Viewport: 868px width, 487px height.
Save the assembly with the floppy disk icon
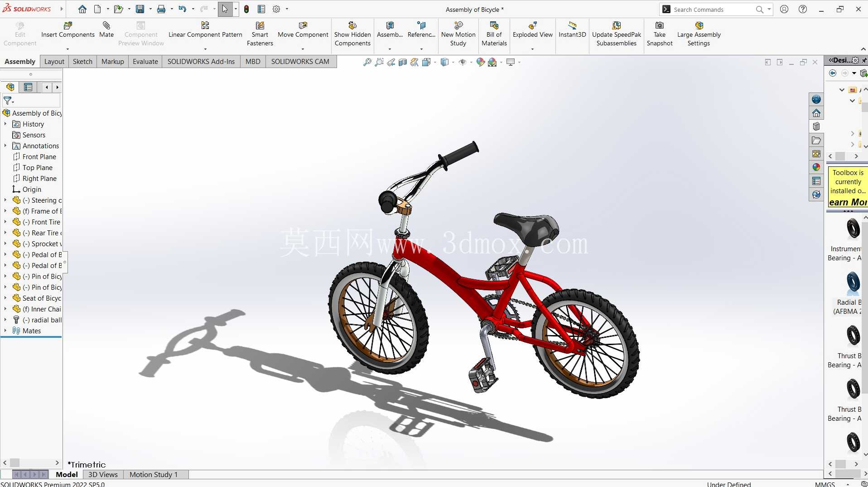[140, 9]
